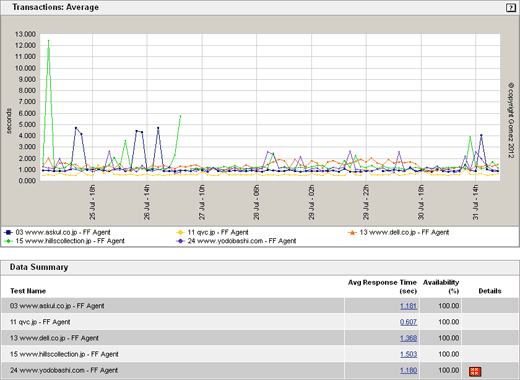Select '03 www.askul.co.jp - FF Agent' table row name
The image size is (520, 380).
coord(57,306)
